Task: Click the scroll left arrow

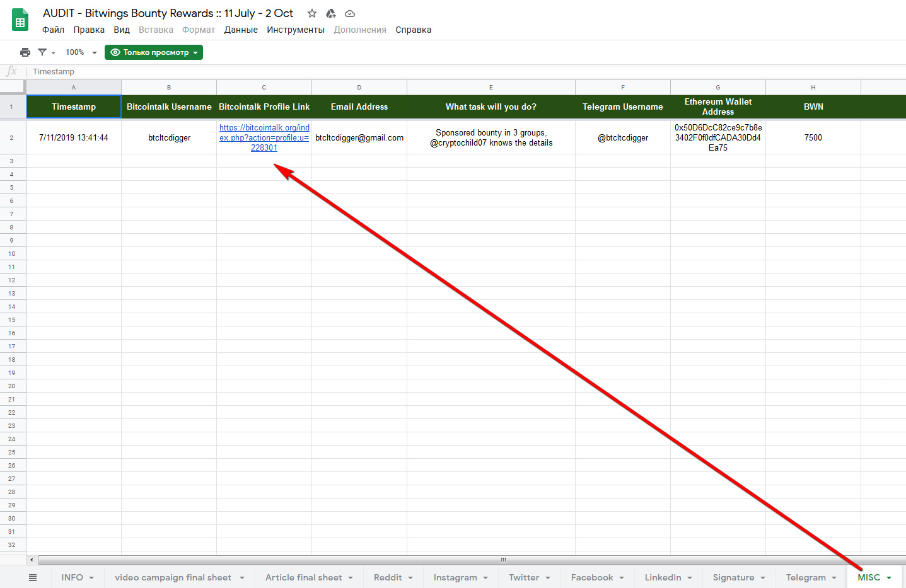Action: [32, 560]
